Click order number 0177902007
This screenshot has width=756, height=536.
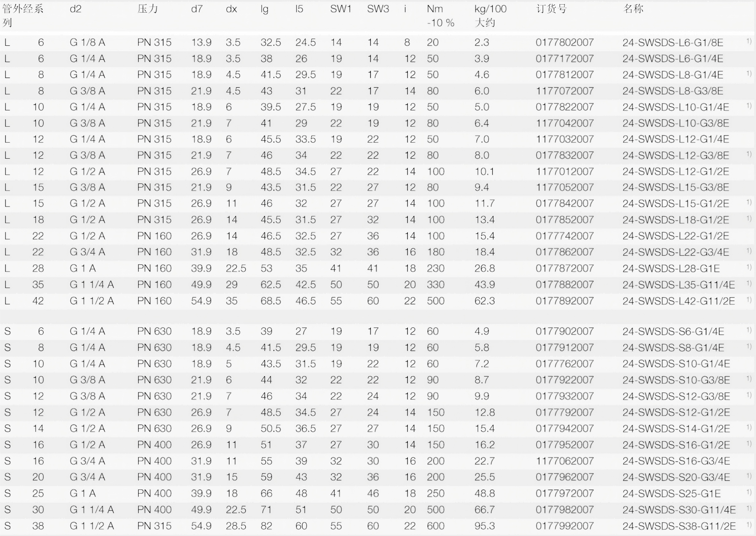point(564,331)
